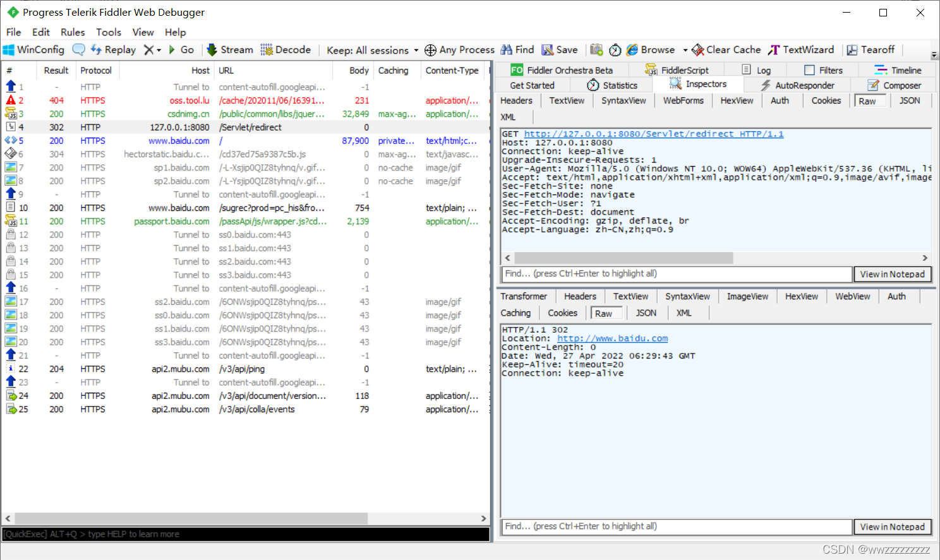Open the Rules menu
Viewport: 940px width, 560px height.
coord(73,32)
